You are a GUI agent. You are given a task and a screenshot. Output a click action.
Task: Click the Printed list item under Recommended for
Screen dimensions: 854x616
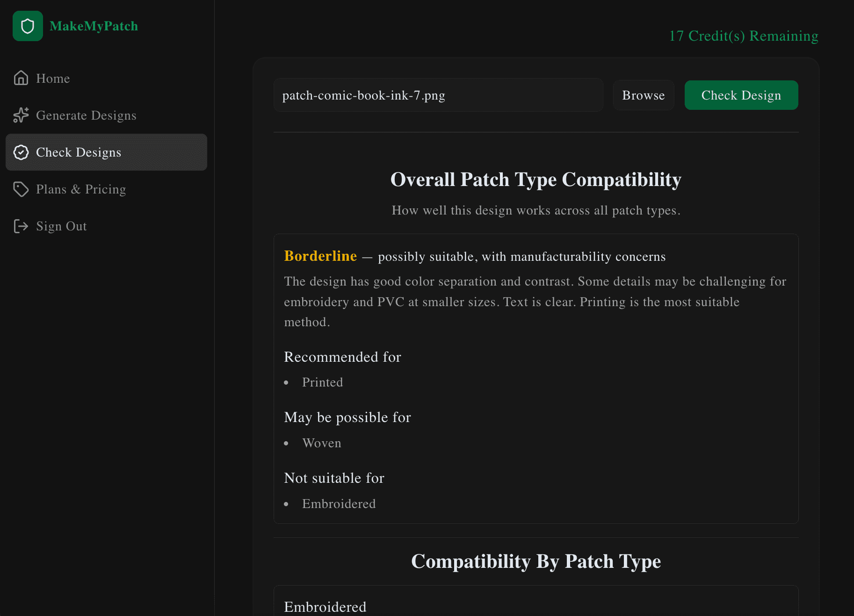click(x=322, y=382)
